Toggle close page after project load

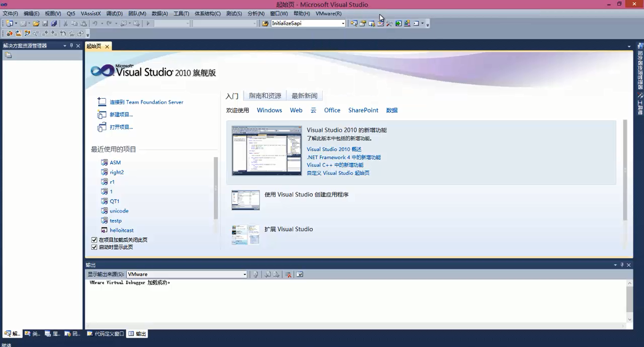94,240
